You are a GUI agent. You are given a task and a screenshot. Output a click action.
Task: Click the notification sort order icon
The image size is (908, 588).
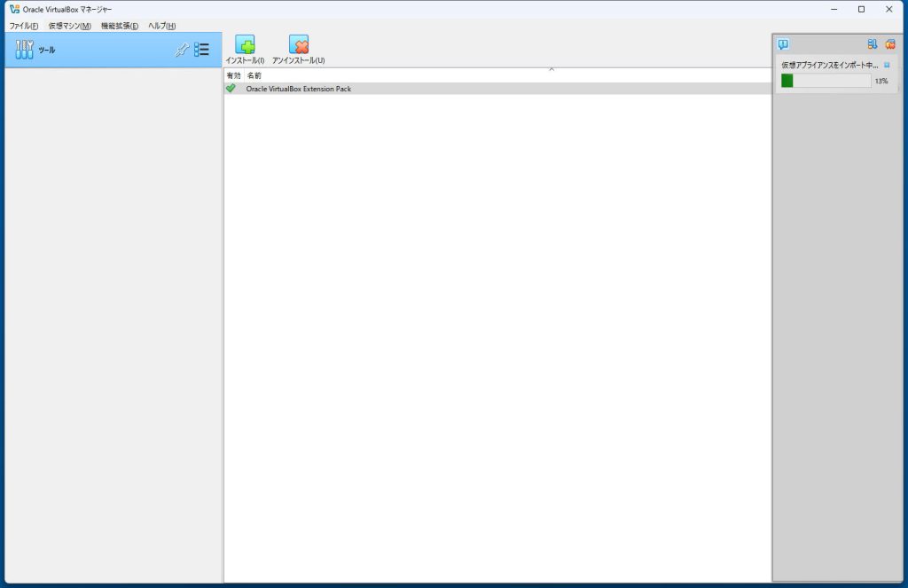pyautogui.click(x=873, y=44)
